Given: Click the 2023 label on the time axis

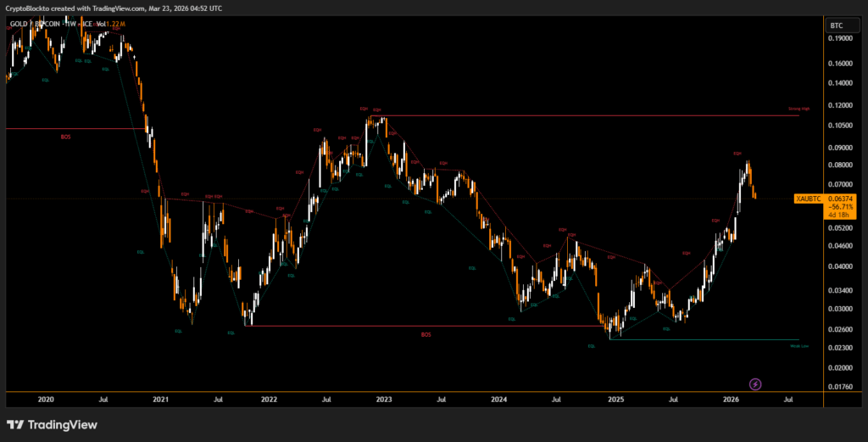Looking at the screenshot, I should pyautogui.click(x=384, y=399).
